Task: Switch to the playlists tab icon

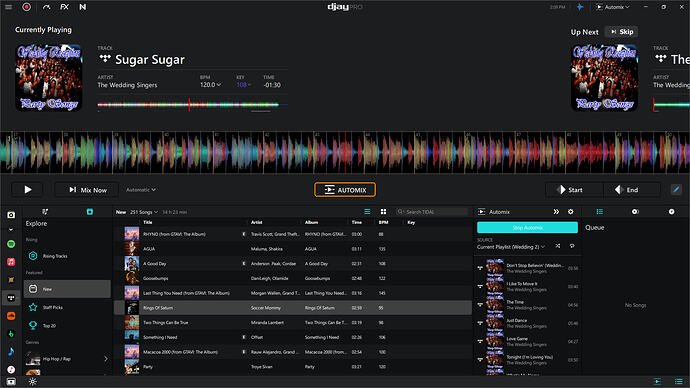Action: 45,212
